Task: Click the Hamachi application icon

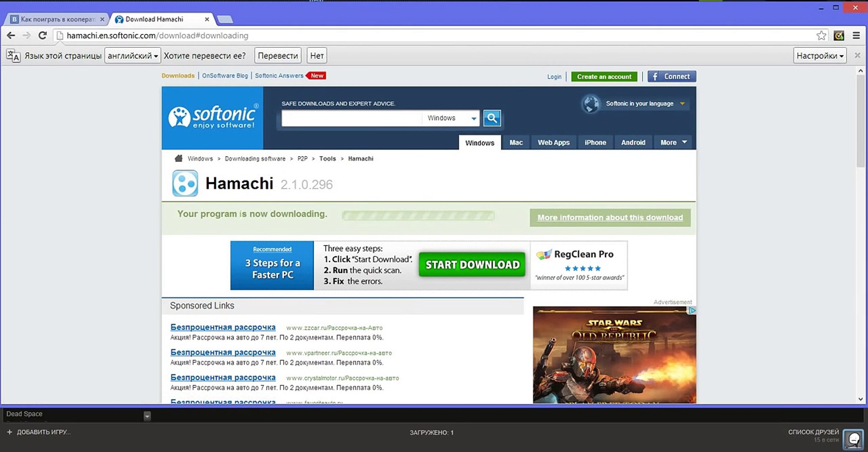Action: pos(185,183)
